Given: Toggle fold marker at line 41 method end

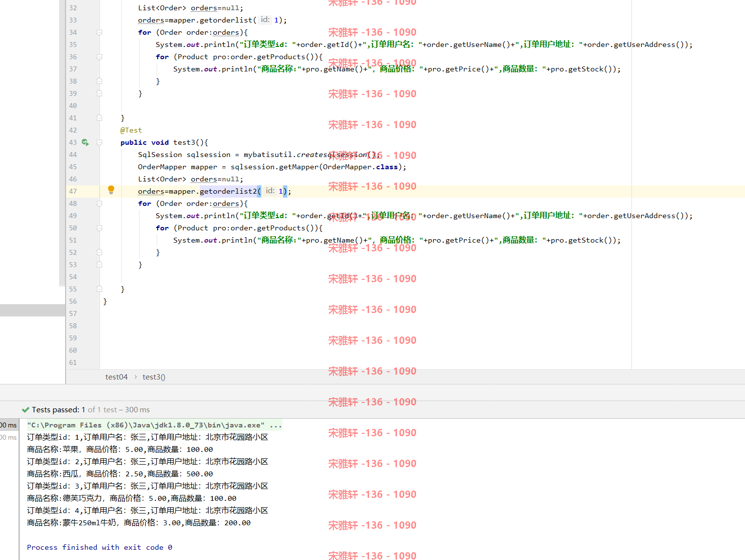Looking at the screenshot, I should coord(99,118).
